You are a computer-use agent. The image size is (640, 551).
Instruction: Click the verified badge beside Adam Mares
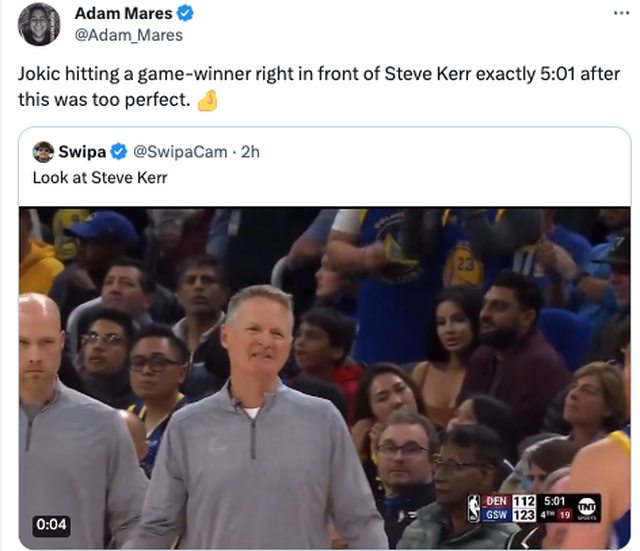coord(186,14)
